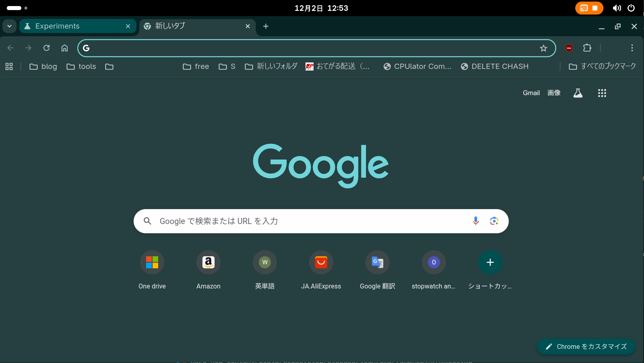Open the Google apps grid
This screenshot has width=644, height=363.
click(x=602, y=93)
